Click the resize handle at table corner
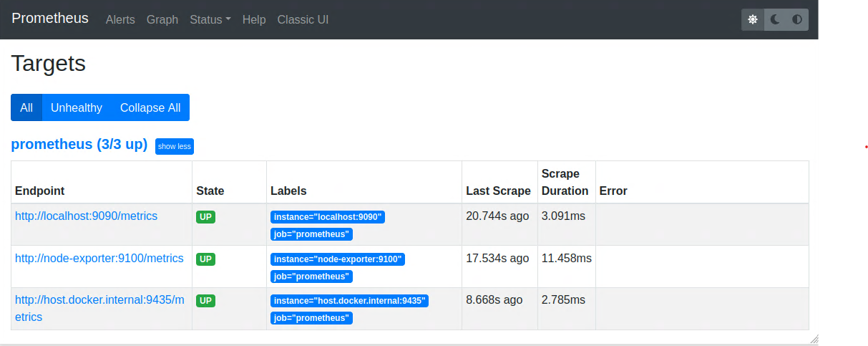 814,340
